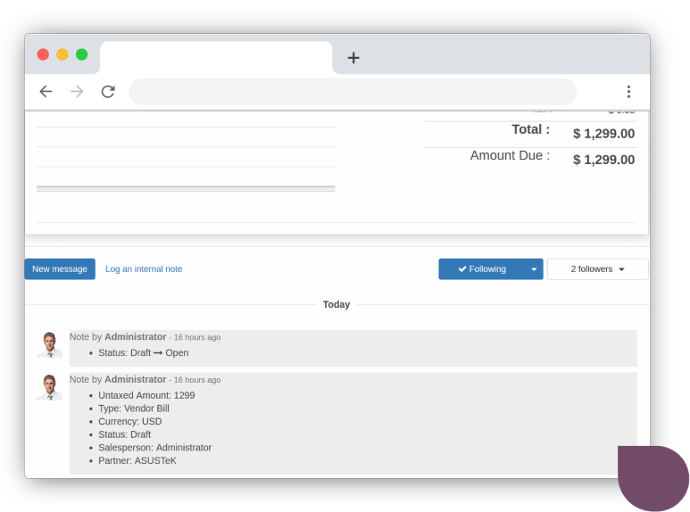Select Log an internal note
The image size is (690, 512).
[x=144, y=269]
